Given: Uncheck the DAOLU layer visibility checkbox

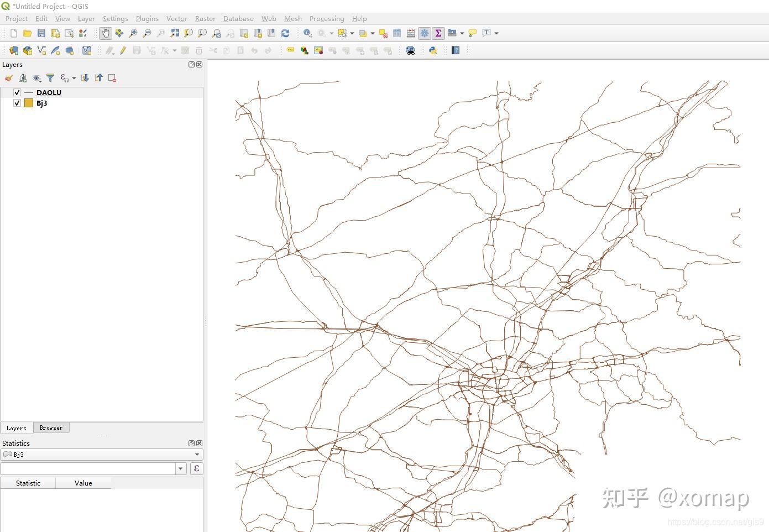Looking at the screenshot, I should 17,92.
